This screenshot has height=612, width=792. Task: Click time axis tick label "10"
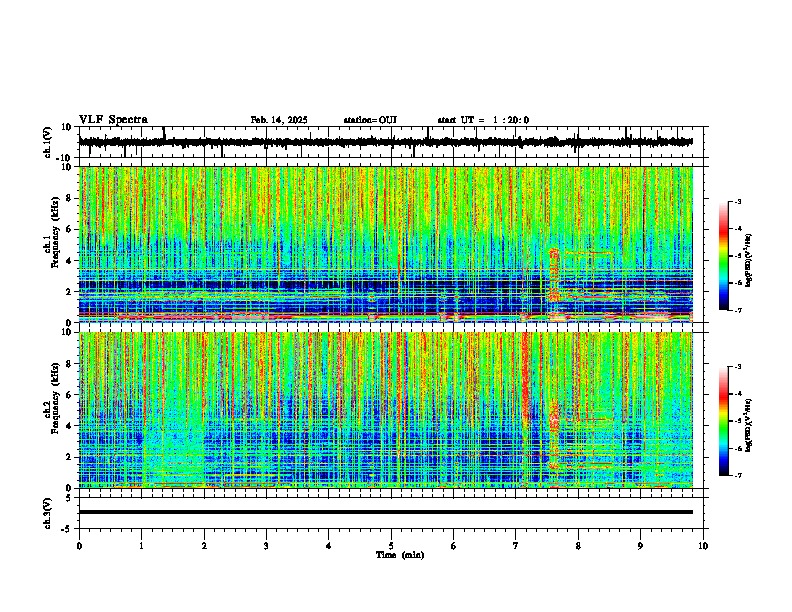(703, 545)
